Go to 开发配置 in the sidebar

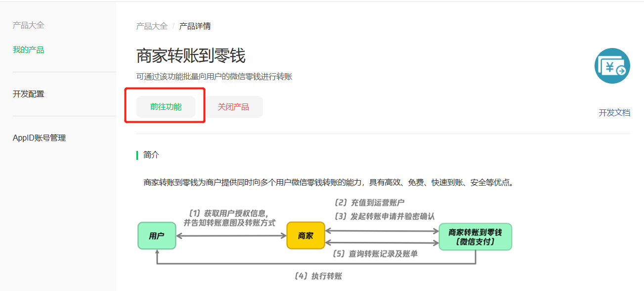pos(29,94)
